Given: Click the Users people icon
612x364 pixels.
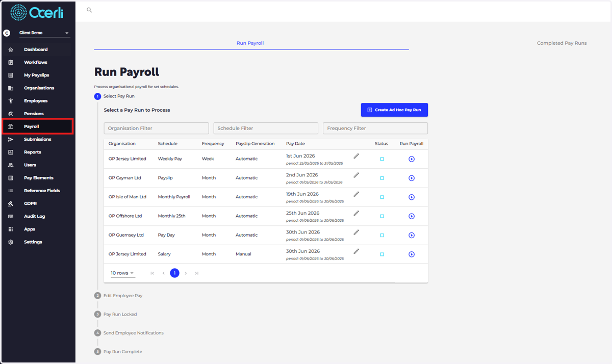Looking at the screenshot, I should pos(11,165).
